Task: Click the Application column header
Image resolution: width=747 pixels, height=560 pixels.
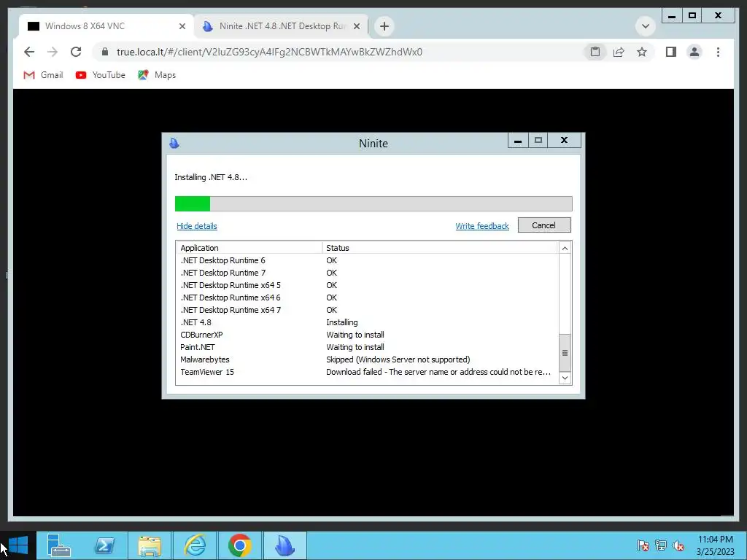Action: (249, 248)
